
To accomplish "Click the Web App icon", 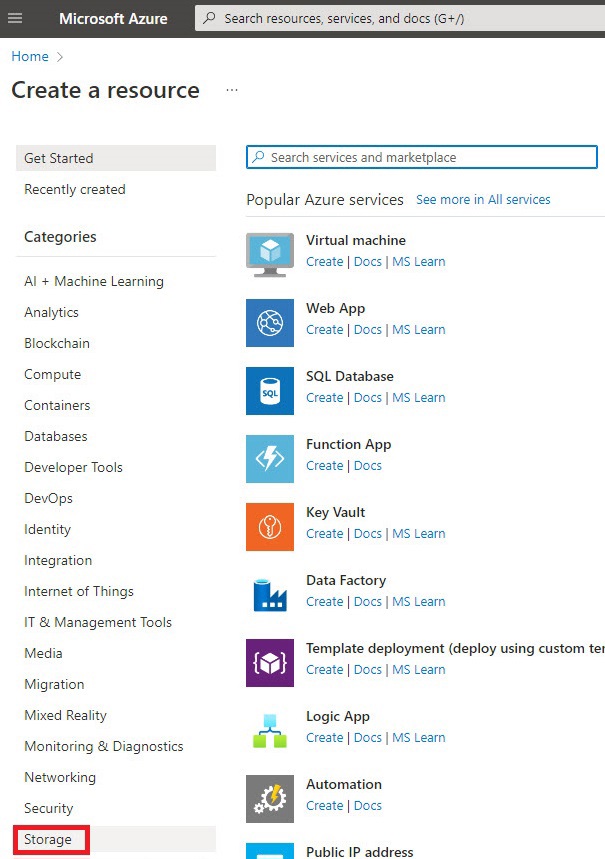I will [270, 323].
